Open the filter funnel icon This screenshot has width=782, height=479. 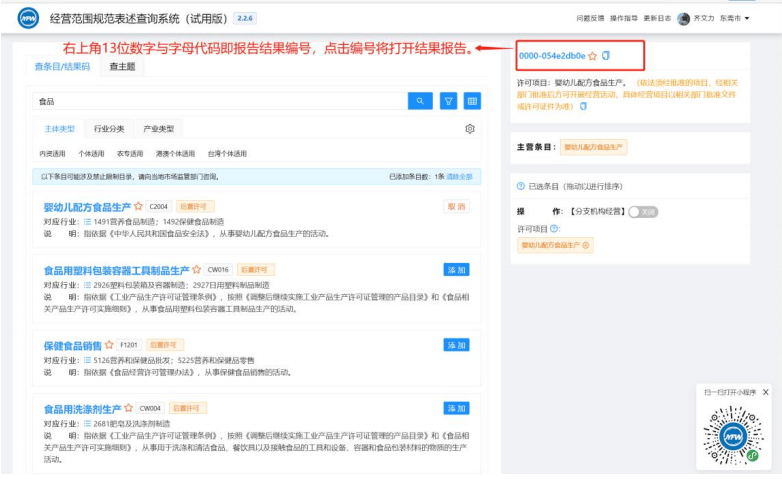tap(449, 101)
